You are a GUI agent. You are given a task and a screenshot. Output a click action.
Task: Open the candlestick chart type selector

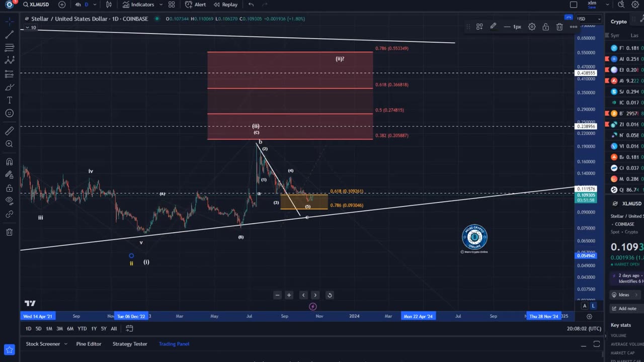(109, 5)
